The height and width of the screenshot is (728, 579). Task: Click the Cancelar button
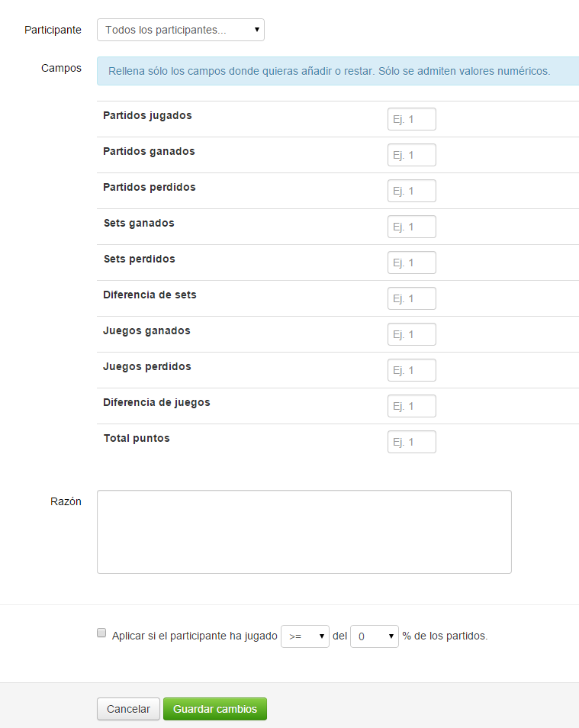(128, 709)
